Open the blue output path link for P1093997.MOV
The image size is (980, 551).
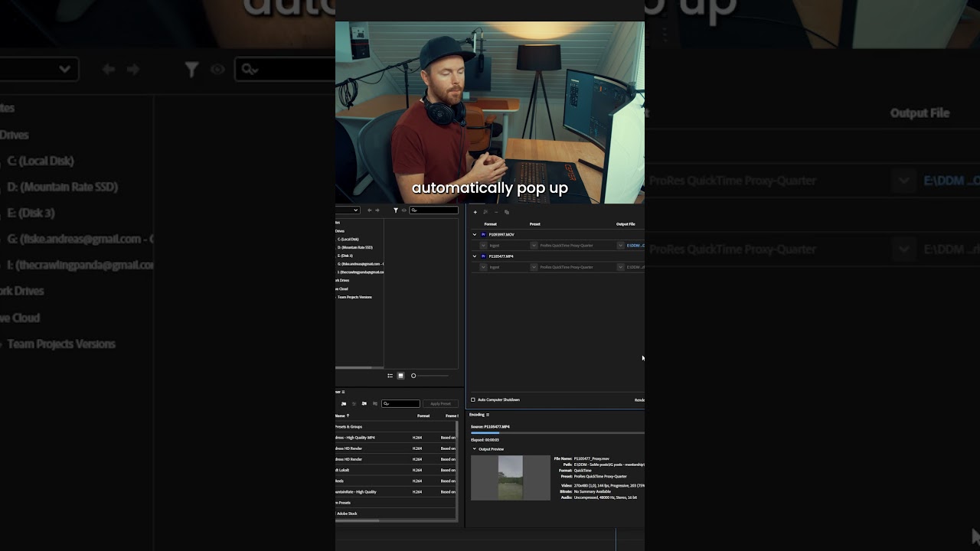coord(635,246)
